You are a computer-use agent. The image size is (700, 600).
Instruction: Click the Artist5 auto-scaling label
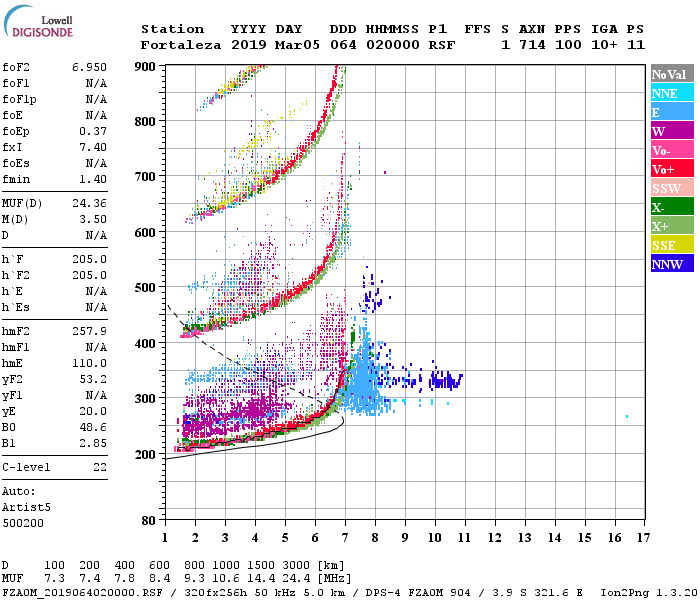(x=26, y=508)
